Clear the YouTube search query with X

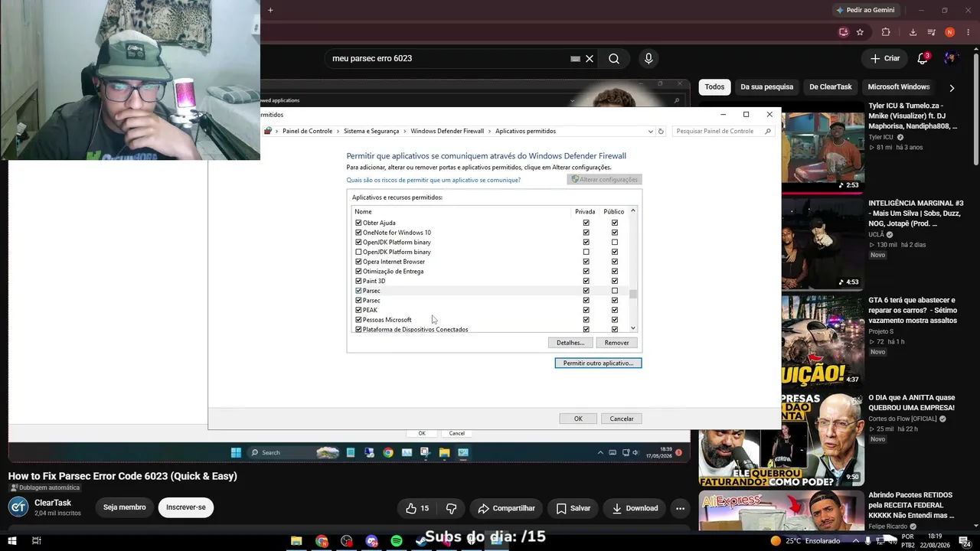tap(590, 59)
